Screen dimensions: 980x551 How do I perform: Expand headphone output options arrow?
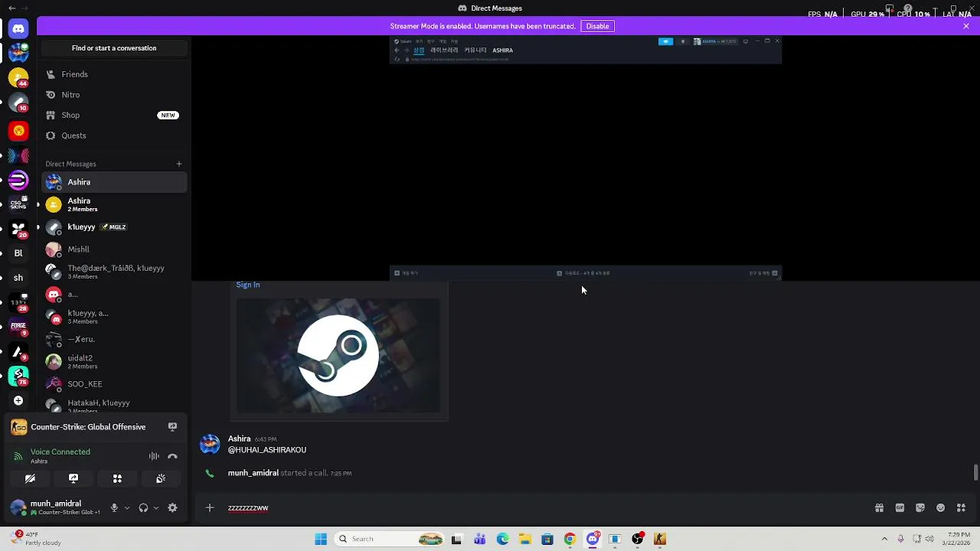tap(156, 507)
